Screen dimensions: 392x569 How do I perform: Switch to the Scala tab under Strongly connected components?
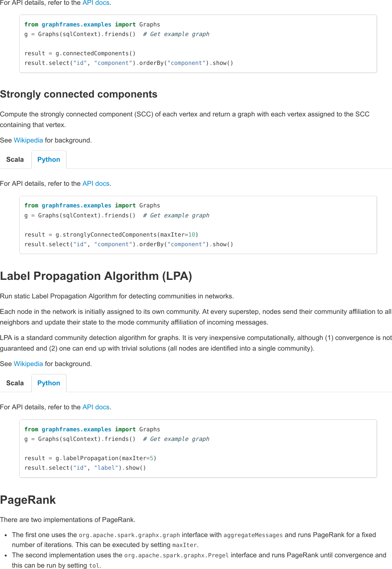coord(15,159)
